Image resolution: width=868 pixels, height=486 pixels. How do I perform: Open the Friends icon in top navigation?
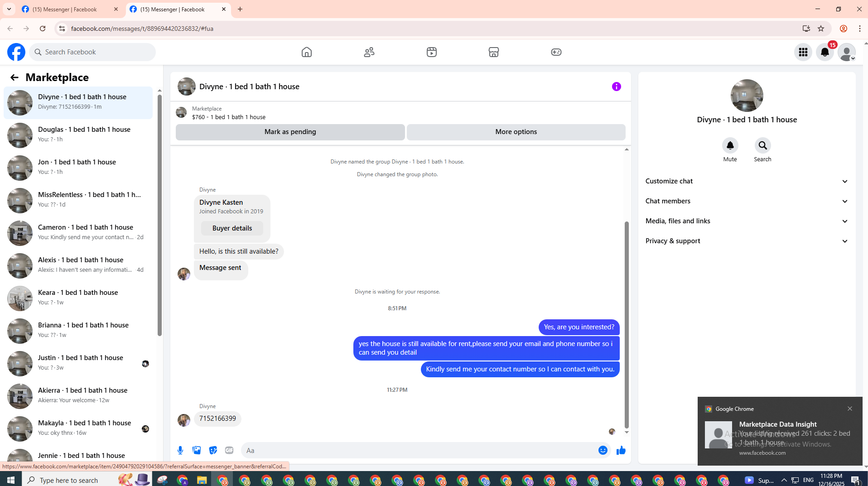pyautogui.click(x=369, y=52)
